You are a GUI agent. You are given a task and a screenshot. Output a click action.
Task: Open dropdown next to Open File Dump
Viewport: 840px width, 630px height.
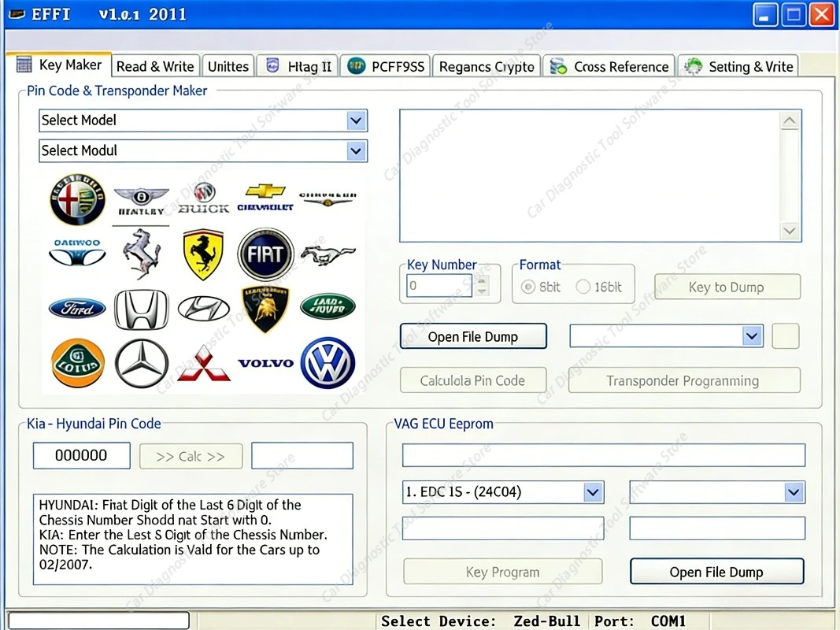(x=752, y=336)
